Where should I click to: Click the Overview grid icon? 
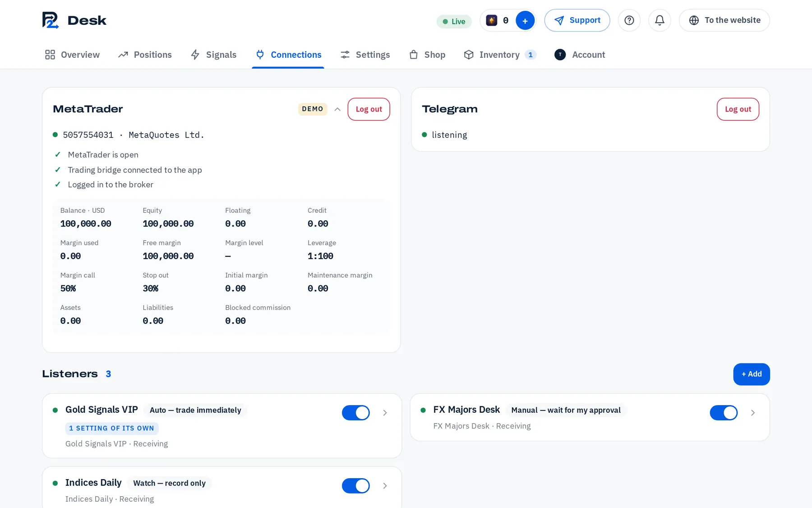click(x=50, y=55)
